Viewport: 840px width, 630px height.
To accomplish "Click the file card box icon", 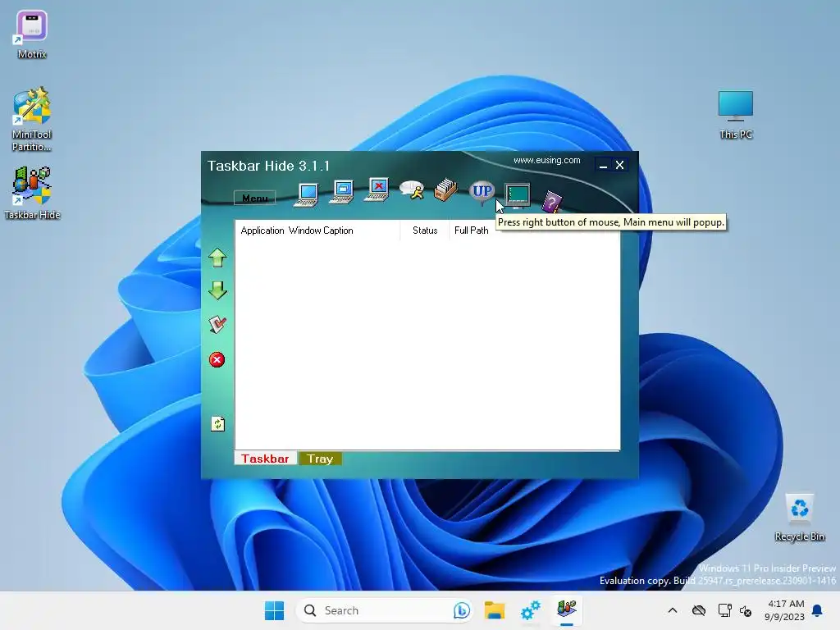I will [445, 189].
